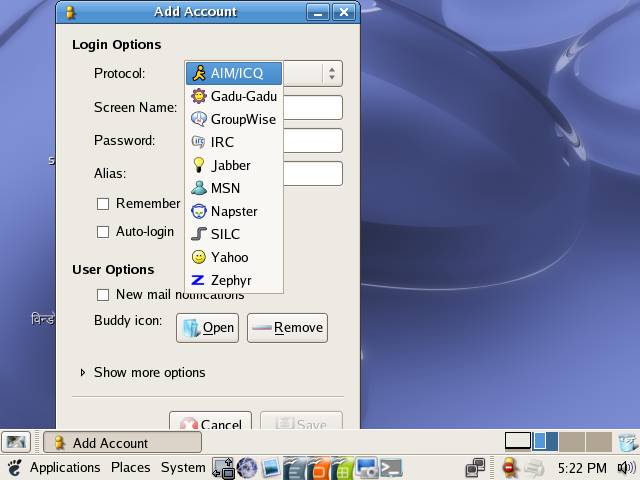The image size is (640, 480).
Task: Choose the Gadu-Gadu protocol icon
Action: click(198, 96)
